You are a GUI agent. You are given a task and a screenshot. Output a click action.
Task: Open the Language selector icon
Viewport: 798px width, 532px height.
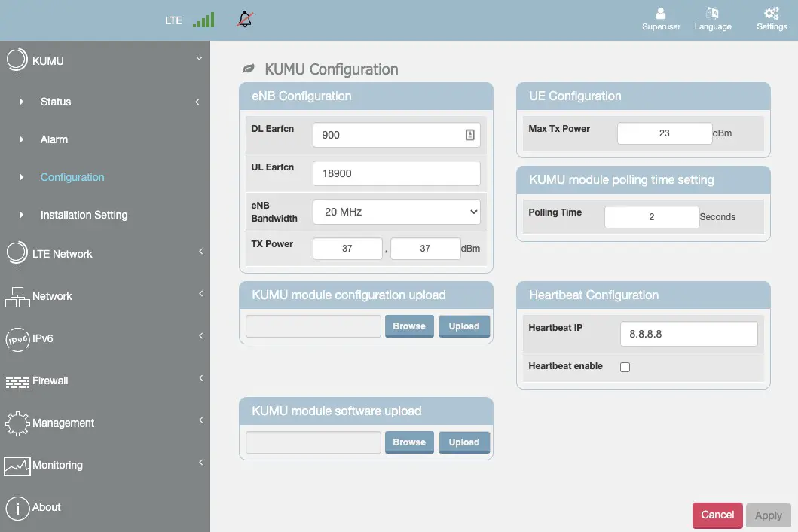tap(712, 14)
